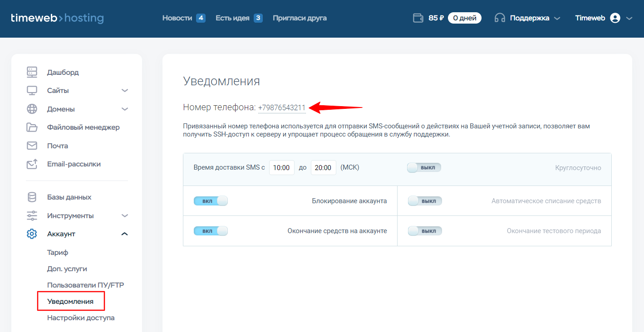Click the Dashboard server icon in sidebar

pos(32,72)
